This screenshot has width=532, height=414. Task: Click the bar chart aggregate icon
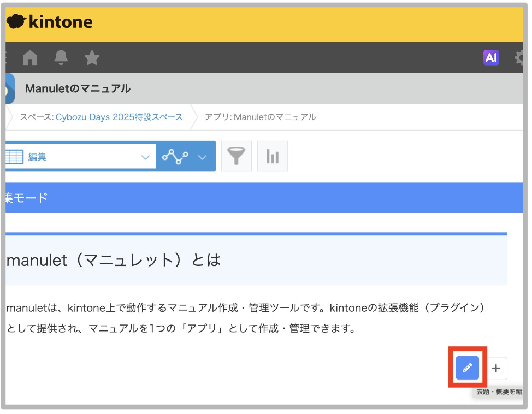pyautogui.click(x=272, y=156)
